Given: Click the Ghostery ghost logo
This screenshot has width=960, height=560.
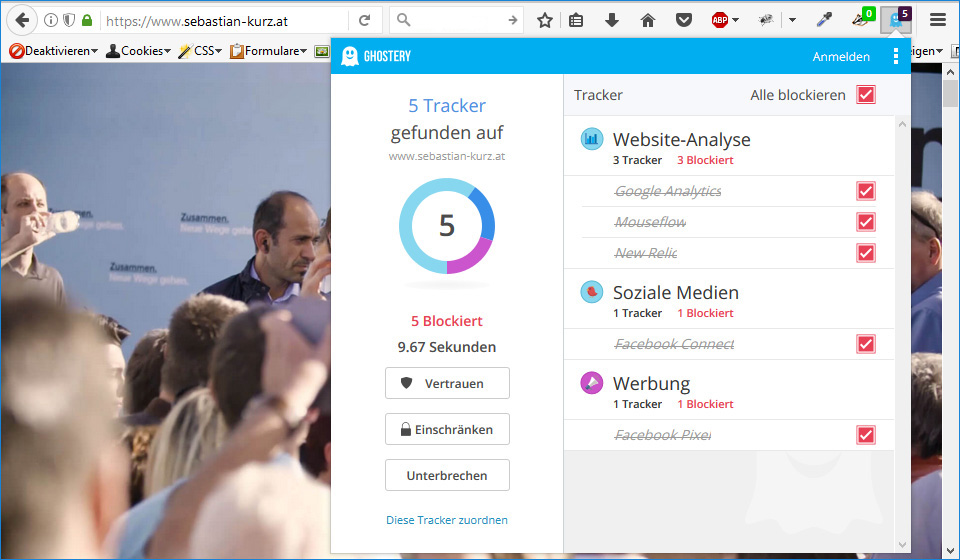Looking at the screenshot, I should (350, 56).
